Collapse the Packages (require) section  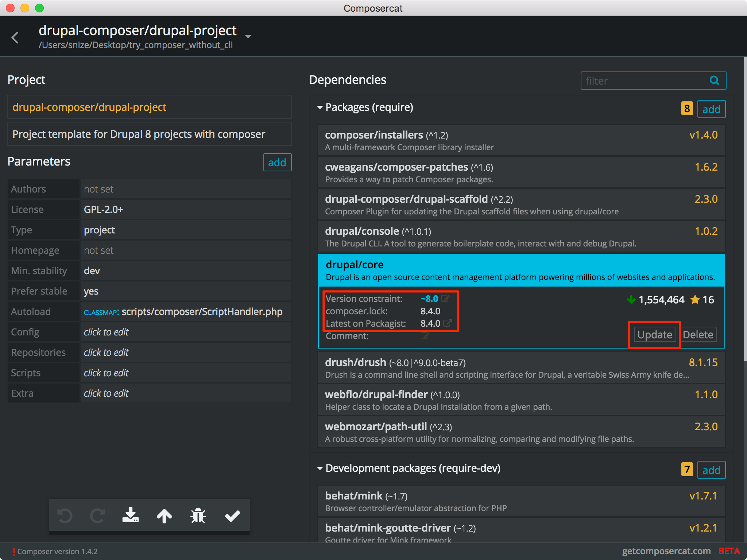320,107
